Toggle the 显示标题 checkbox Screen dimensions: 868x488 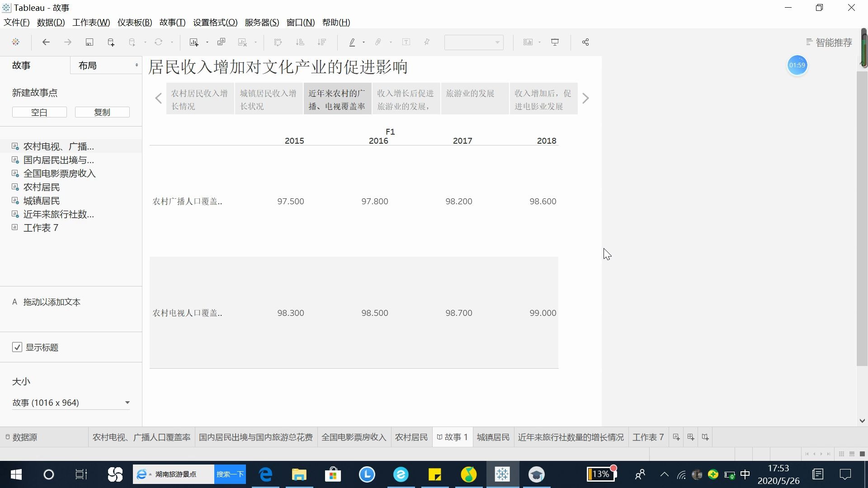(17, 347)
